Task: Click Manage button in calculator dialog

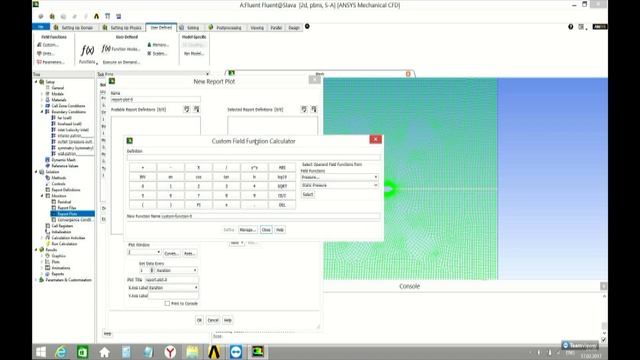Action: coord(247,230)
